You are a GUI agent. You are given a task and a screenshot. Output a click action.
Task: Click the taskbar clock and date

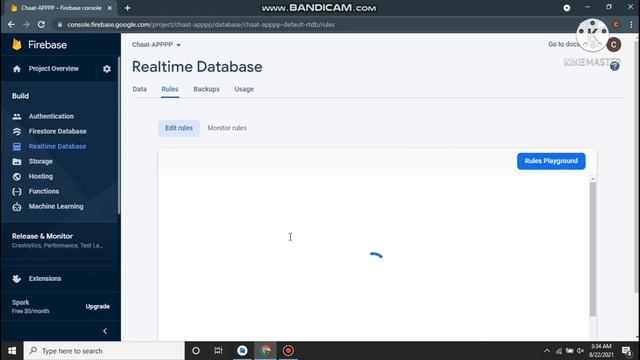601,351
